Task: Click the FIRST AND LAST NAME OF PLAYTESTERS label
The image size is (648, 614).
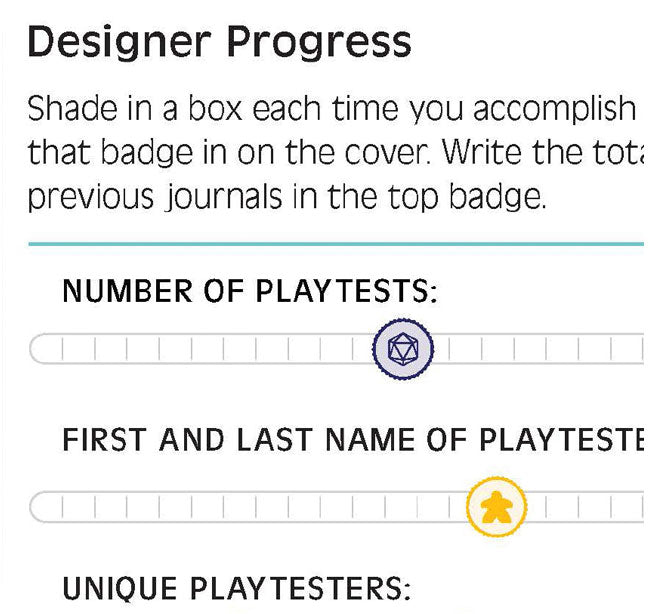Action: 353,440
